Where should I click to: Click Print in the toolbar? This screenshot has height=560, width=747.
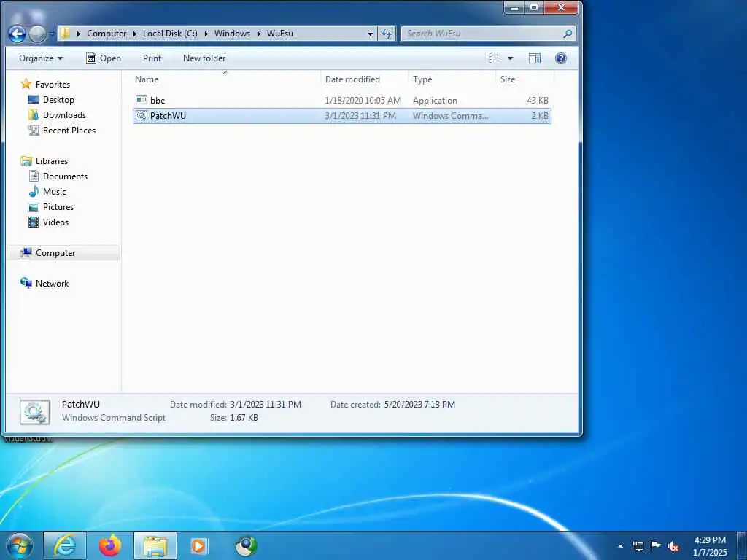(x=152, y=58)
